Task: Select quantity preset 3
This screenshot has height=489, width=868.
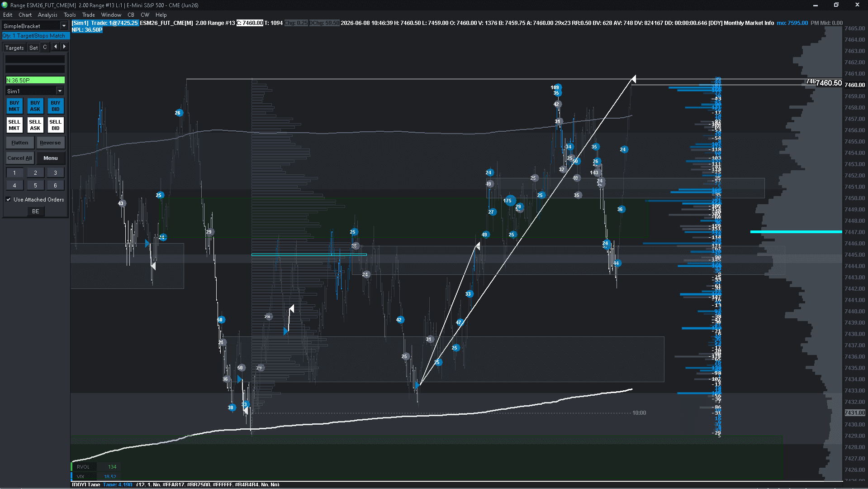Action: pyautogui.click(x=56, y=173)
